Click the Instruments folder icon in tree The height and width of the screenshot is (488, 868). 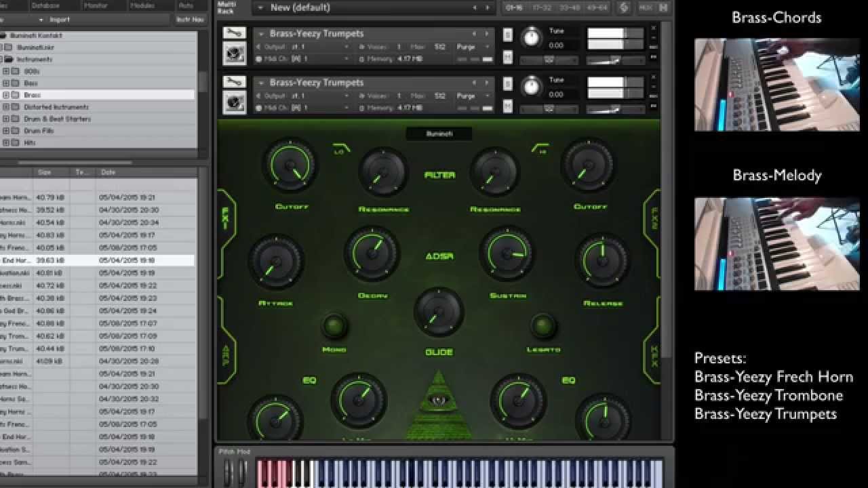click(9, 60)
